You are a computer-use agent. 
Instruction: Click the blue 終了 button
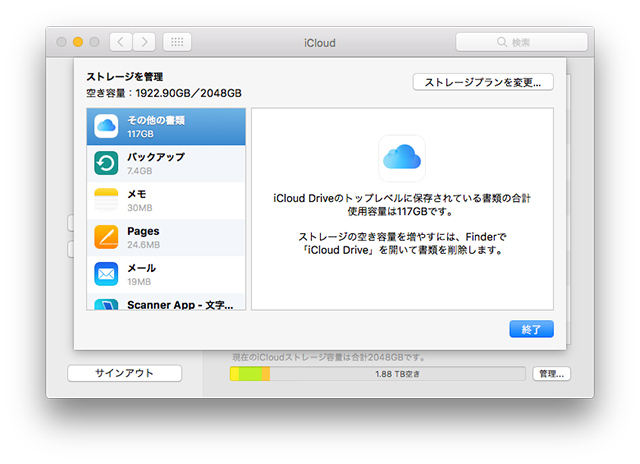tap(531, 329)
